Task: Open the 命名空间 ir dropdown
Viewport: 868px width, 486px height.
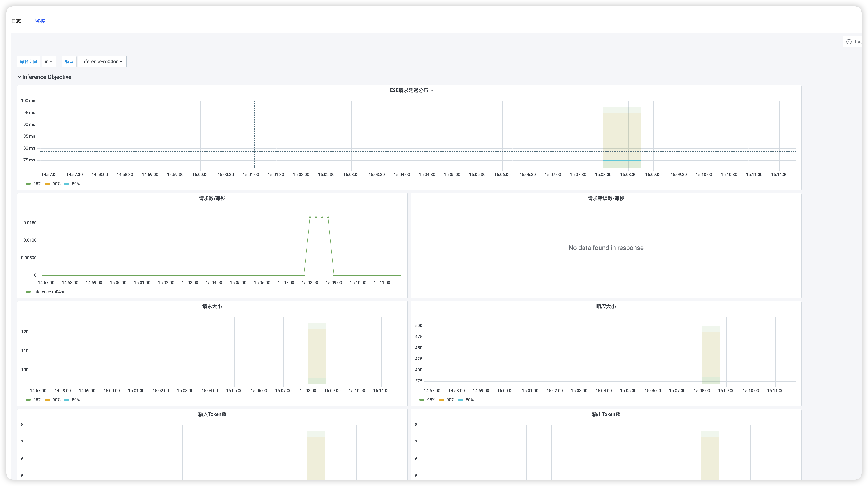Action: pos(48,62)
